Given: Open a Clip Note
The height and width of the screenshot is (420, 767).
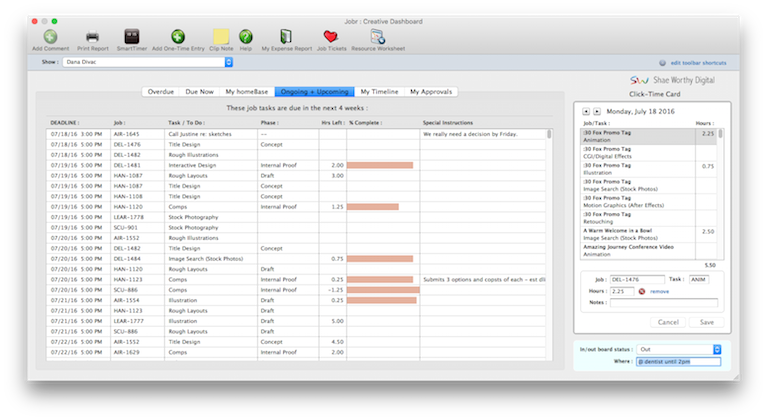Looking at the screenshot, I should 221,36.
